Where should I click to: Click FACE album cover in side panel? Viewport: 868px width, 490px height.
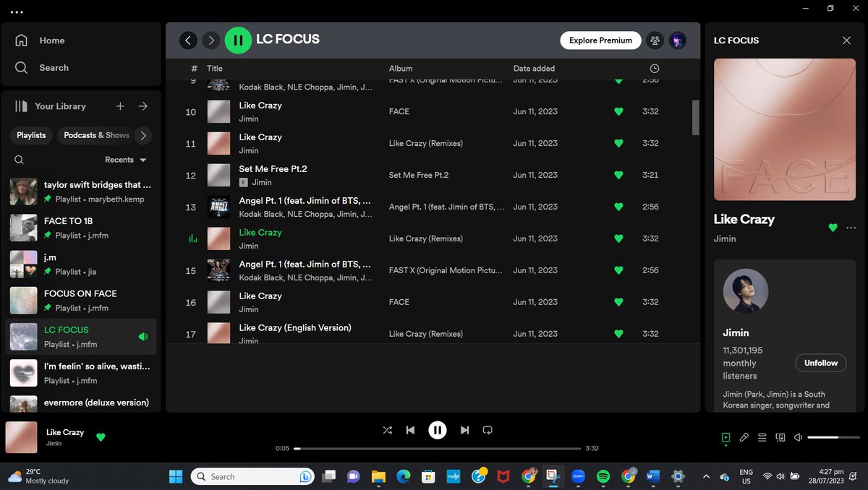pos(783,129)
